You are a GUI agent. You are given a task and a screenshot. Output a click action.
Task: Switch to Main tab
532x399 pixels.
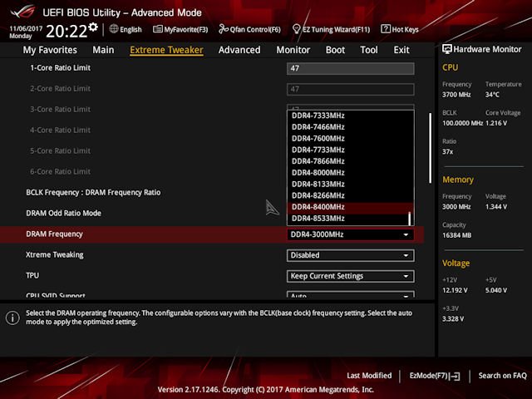(x=103, y=50)
